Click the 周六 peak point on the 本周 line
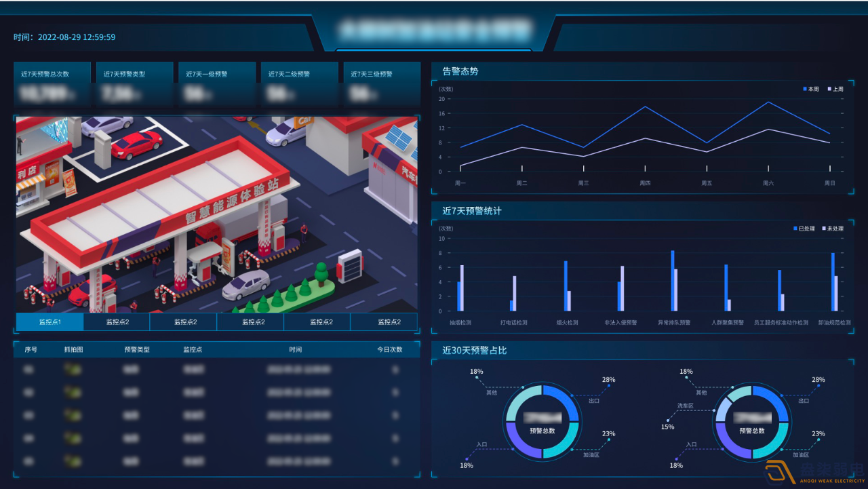Image resolution: width=868 pixels, height=489 pixels. click(768, 102)
